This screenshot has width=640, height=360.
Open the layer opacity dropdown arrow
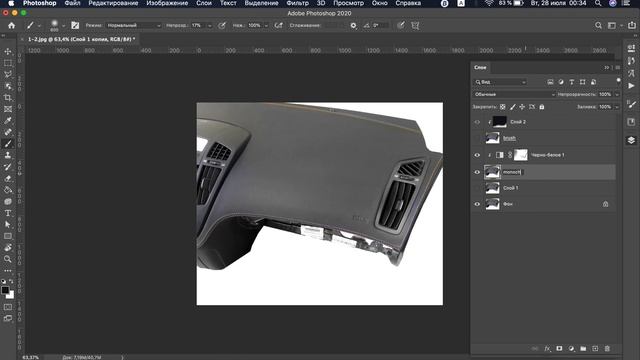click(x=617, y=94)
